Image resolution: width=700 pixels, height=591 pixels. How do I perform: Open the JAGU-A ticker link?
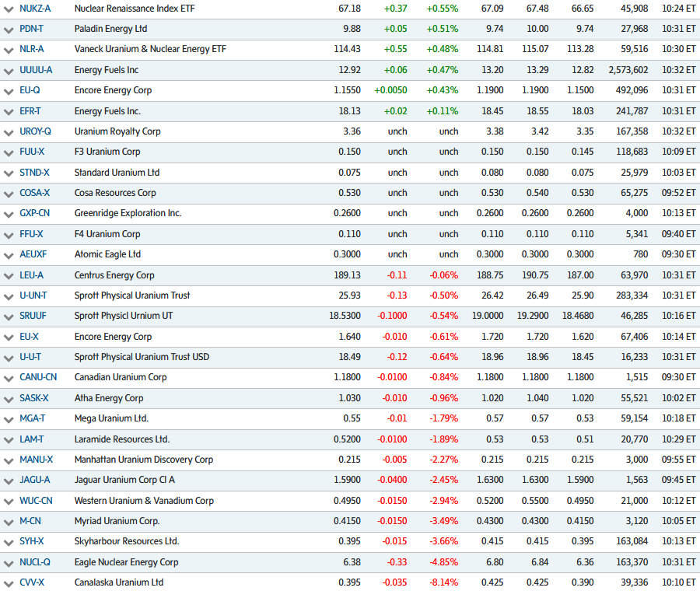[35, 480]
